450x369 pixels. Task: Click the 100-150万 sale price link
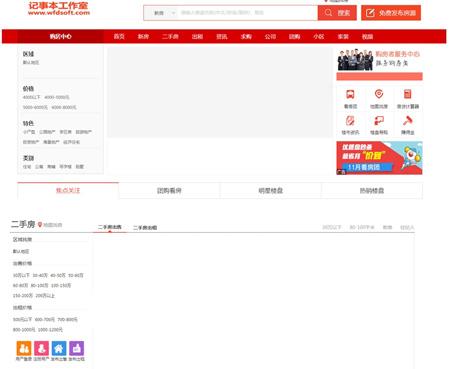click(x=61, y=285)
